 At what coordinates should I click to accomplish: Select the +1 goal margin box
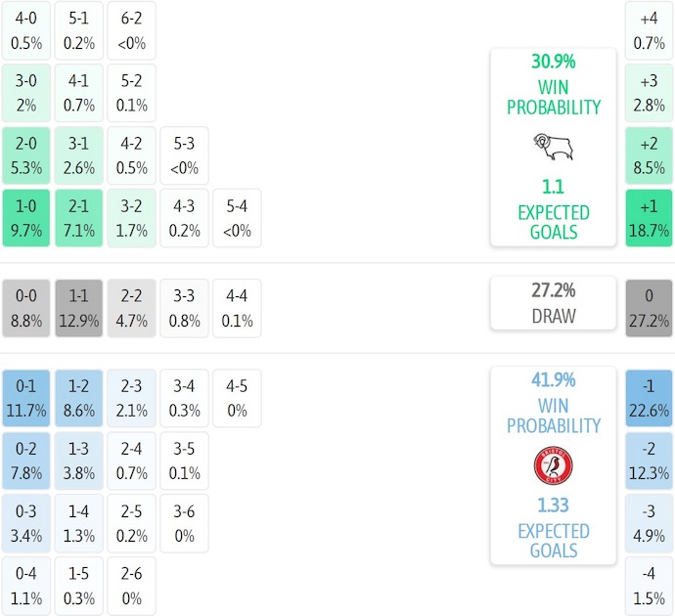pos(650,218)
